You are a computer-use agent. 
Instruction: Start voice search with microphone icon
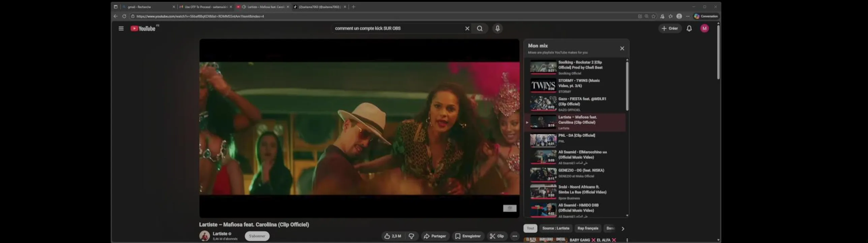(498, 29)
